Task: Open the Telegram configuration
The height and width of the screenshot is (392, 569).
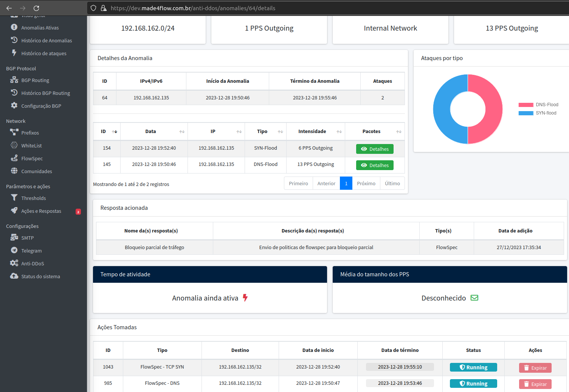Action: [x=31, y=251]
